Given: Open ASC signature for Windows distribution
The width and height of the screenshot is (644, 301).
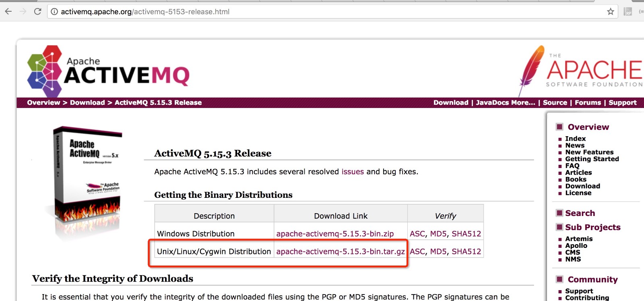Looking at the screenshot, I should click(417, 234).
